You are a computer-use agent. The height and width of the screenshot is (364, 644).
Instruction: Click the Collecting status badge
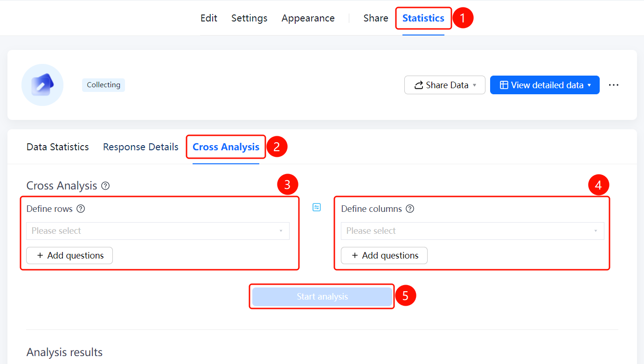[x=104, y=85]
